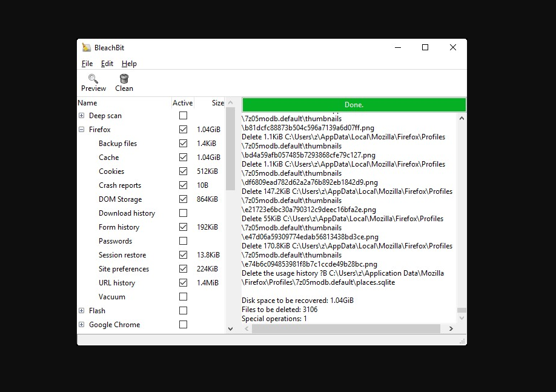Enable the Passwords checkbox
The height and width of the screenshot is (392, 556).
tap(183, 241)
